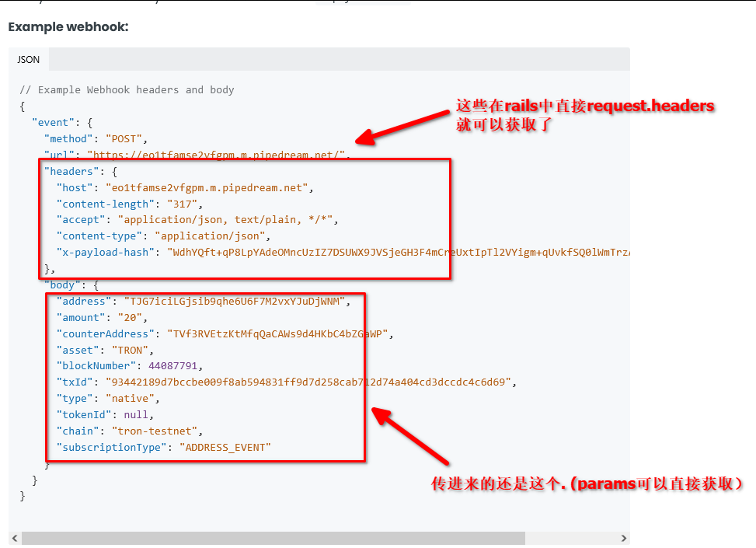Click the x-payload-hash value string
This screenshot has height=548, width=756.
398,253
